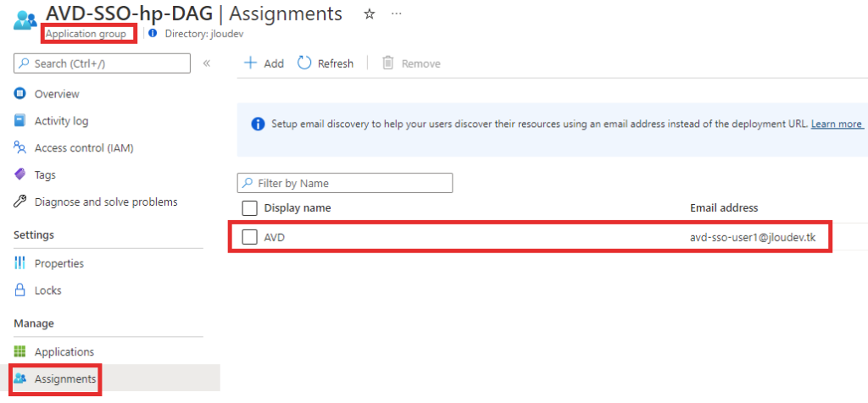Click the green Applications grid icon
The height and width of the screenshot is (403, 868).
20,351
